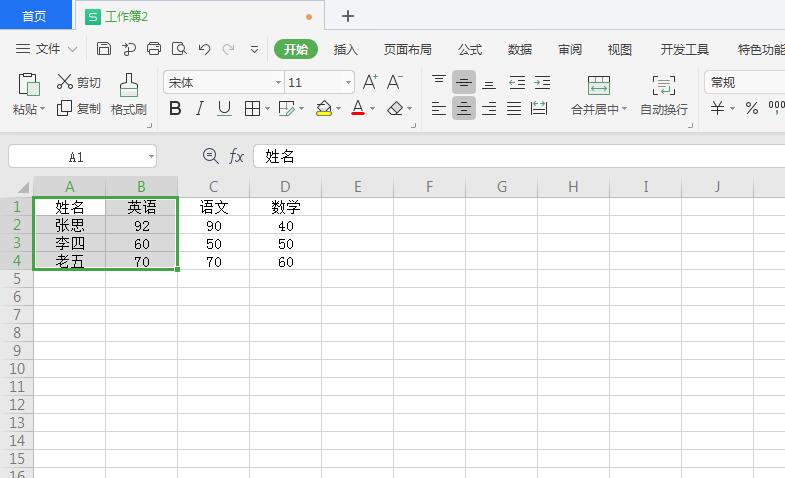Add a new tab with plus button
Screen dimensions: 785x478
pyautogui.click(x=348, y=16)
